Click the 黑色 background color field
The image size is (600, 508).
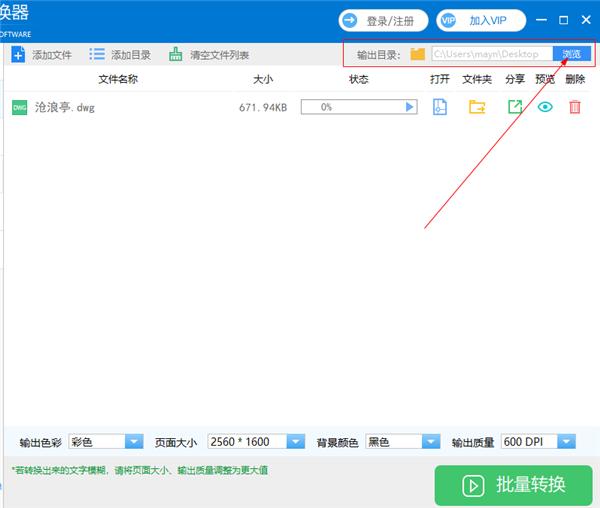pos(394,441)
